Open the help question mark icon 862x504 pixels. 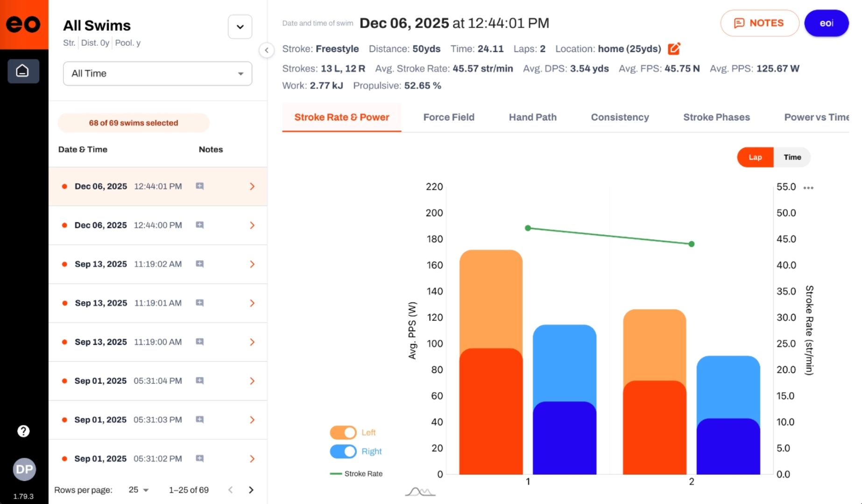tap(23, 431)
